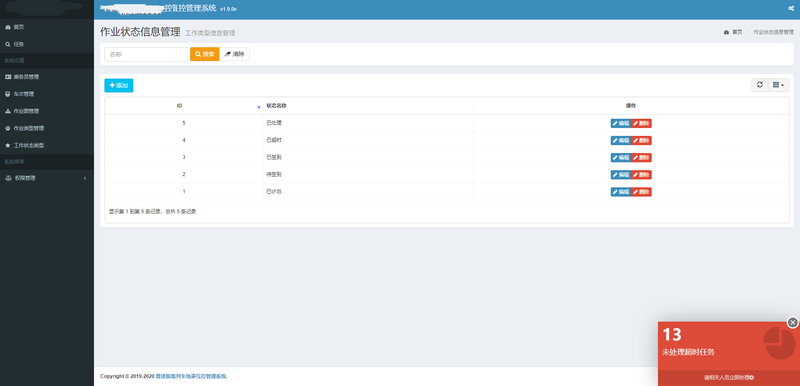The width and height of the screenshot is (800, 386).
Task: Delete the 已超时 row (ID 4)
Action: tap(641, 140)
